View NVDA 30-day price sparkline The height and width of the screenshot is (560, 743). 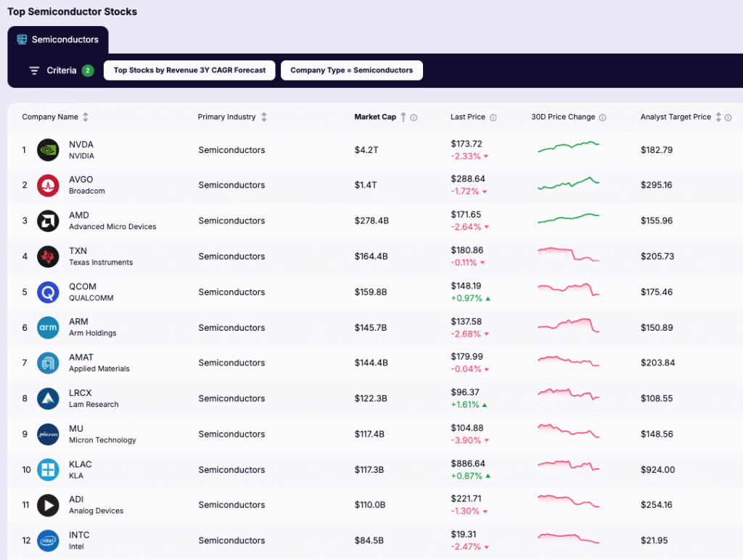point(569,147)
